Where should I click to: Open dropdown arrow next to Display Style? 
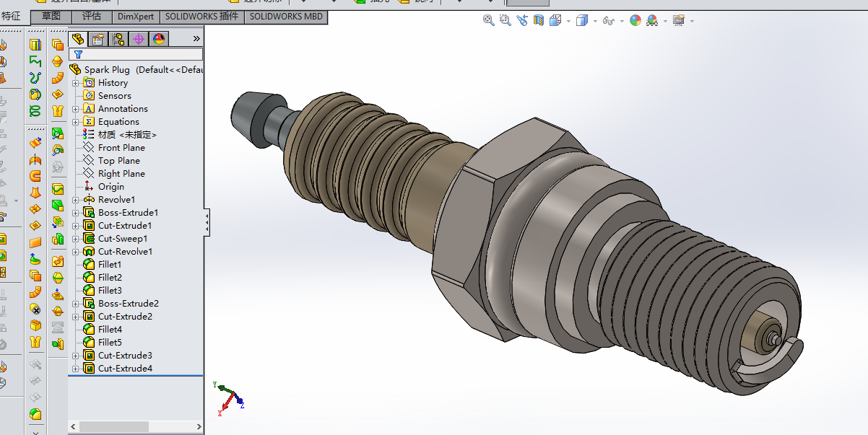click(x=595, y=21)
